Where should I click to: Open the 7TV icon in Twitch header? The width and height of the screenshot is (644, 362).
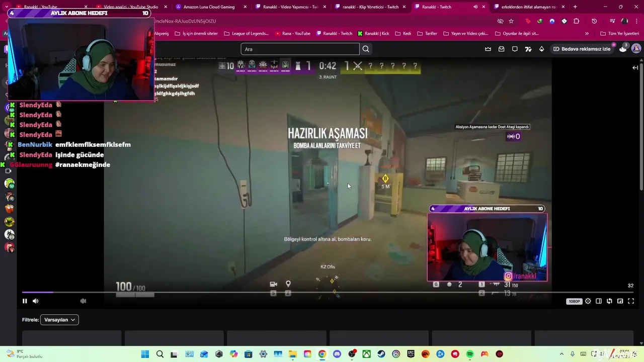(x=528, y=49)
